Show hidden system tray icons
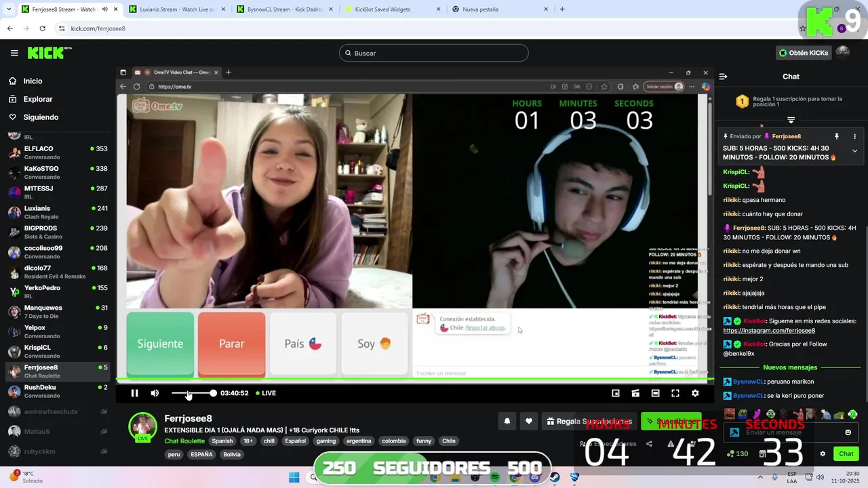Screen dimensions: 868x488 pos(760,477)
